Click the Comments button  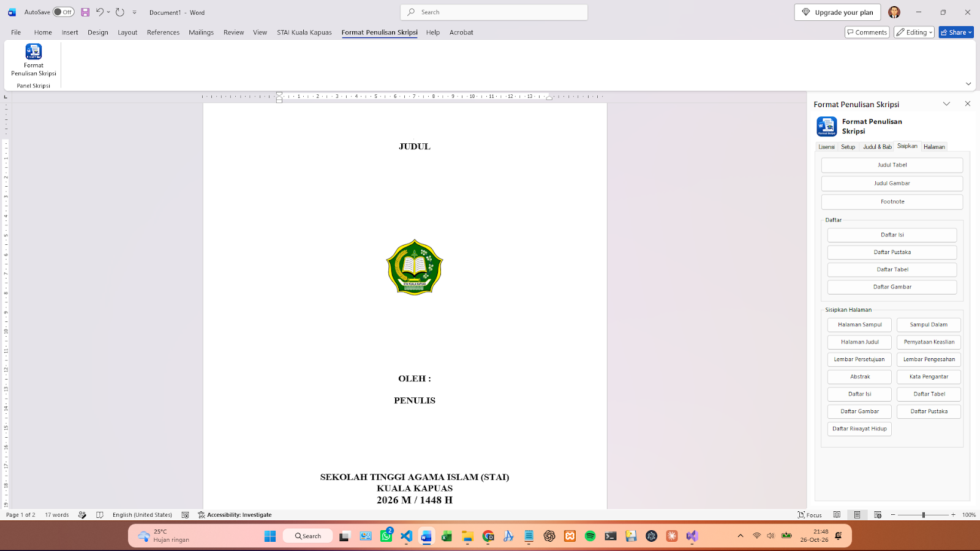coord(867,32)
